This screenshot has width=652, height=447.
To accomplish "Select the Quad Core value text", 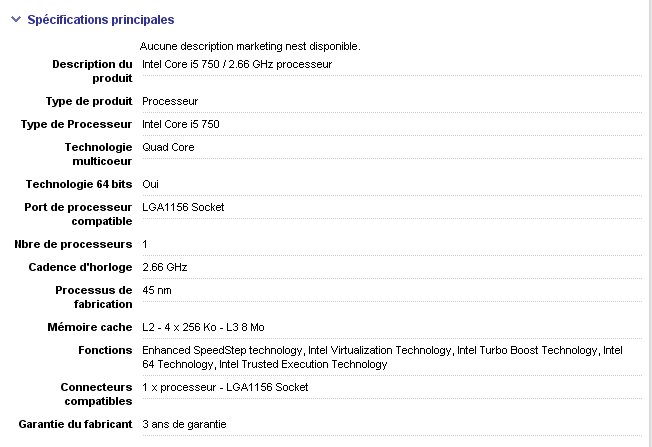I will click(168, 147).
